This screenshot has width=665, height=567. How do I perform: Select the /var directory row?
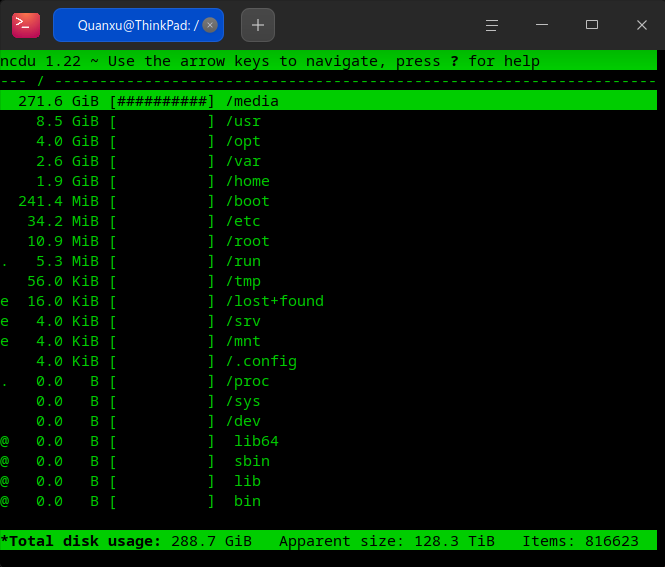click(x=329, y=161)
